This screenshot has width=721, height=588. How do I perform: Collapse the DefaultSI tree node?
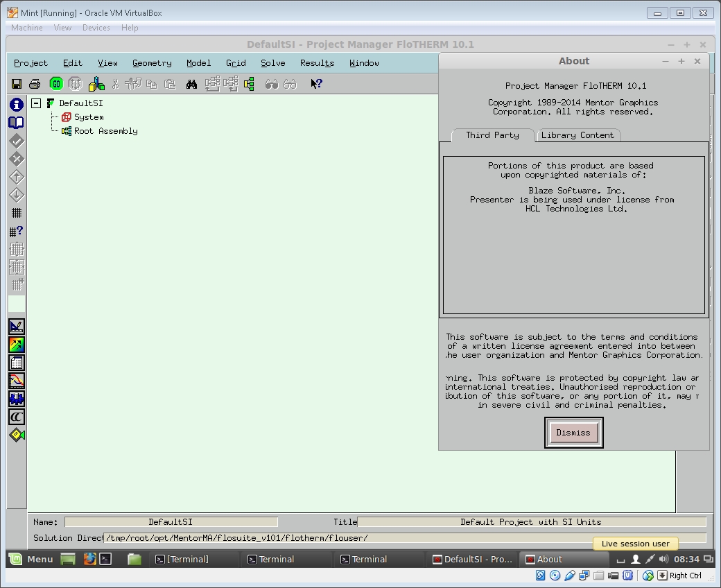[36, 103]
